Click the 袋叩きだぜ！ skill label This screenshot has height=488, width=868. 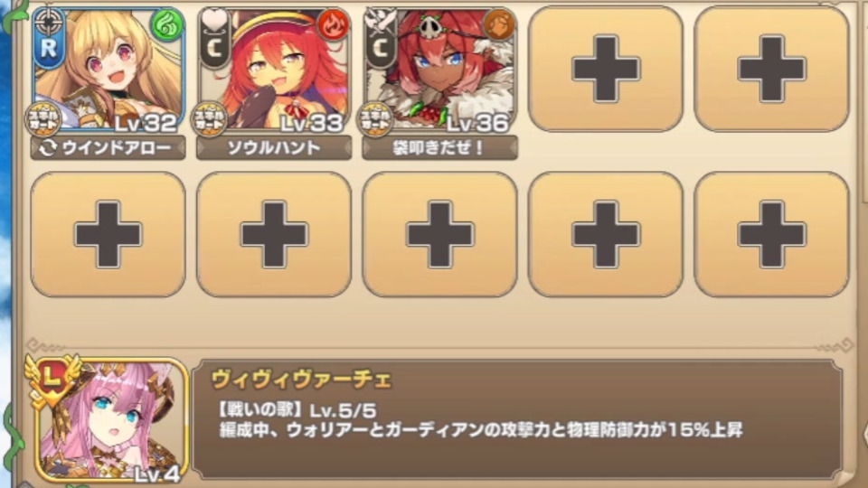tap(440, 147)
